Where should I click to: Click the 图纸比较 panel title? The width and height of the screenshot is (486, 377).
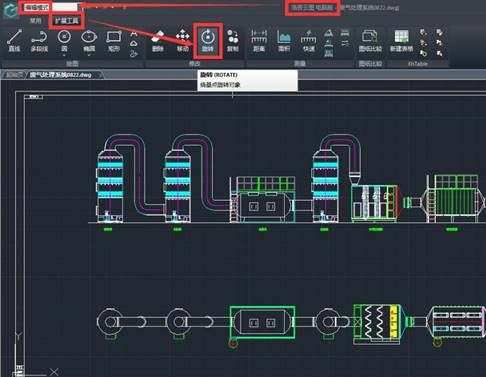pyautogui.click(x=370, y=63)
